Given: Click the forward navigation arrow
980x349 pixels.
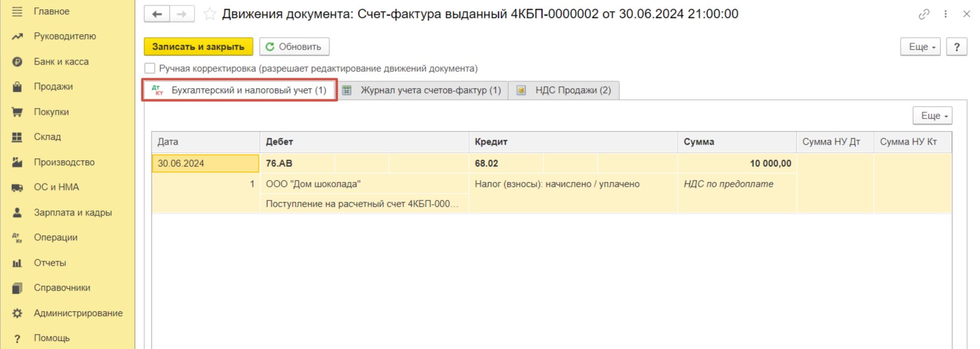Looking at the screenshot, I should [182, 14].
